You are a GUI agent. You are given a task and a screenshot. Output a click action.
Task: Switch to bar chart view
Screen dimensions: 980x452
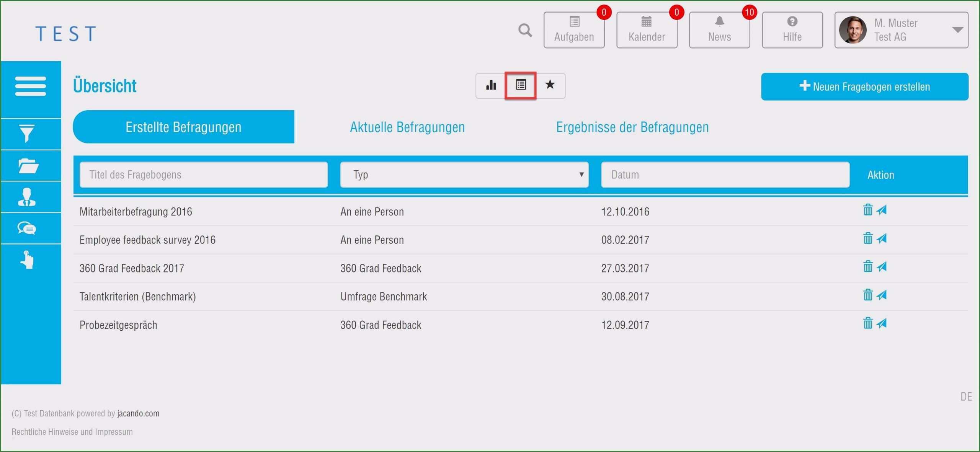[491, 85]
